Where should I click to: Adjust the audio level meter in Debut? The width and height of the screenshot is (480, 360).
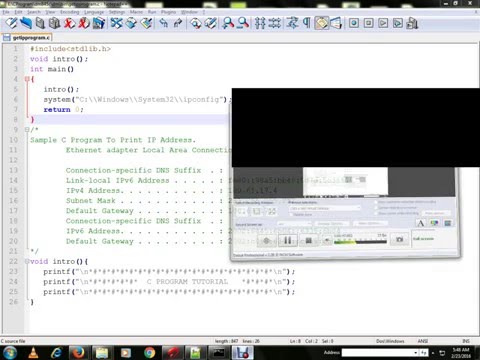pos(360,242)
